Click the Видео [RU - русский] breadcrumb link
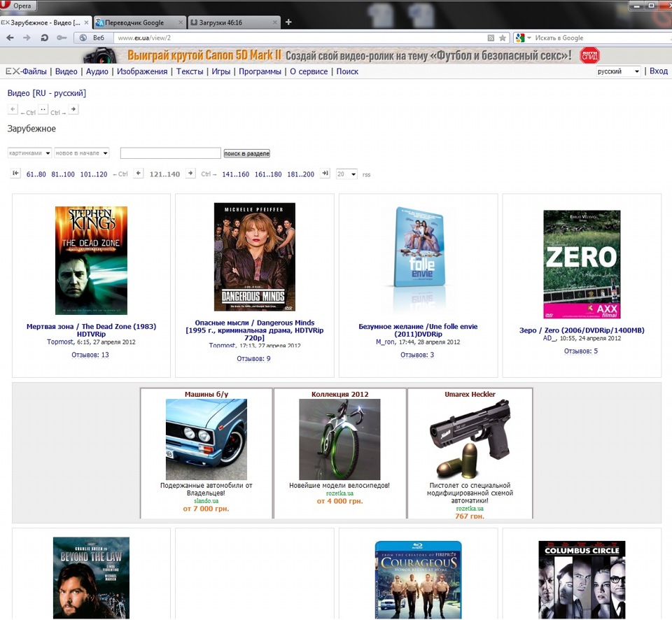 47,93
